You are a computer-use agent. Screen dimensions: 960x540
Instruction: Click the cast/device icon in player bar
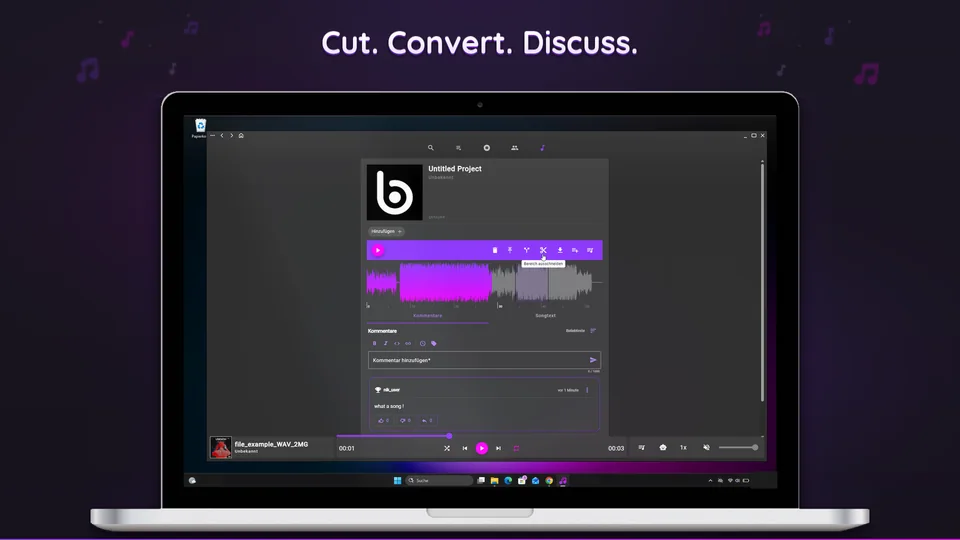(x=663, y=448)
